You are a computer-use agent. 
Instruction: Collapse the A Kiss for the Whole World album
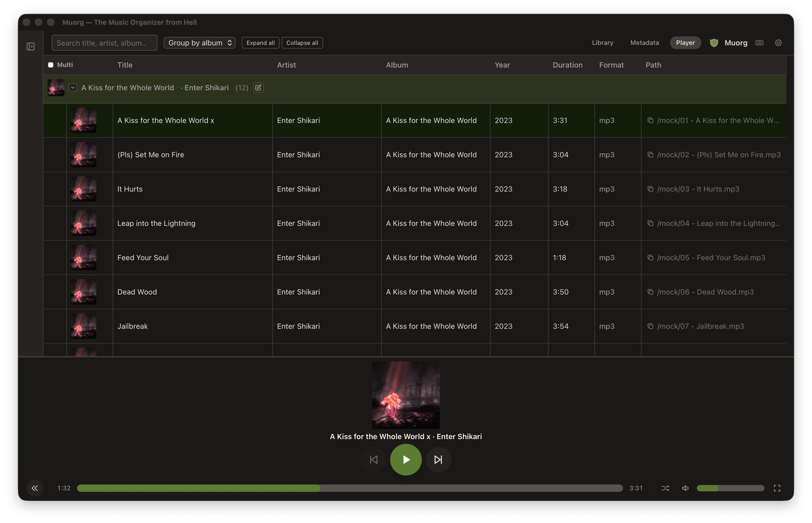[x=72, y=88]
